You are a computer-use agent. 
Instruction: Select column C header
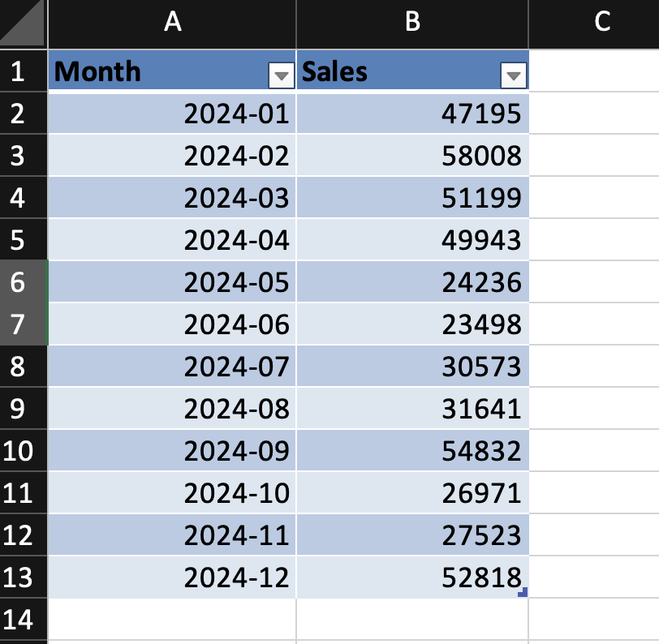point(601,24)
